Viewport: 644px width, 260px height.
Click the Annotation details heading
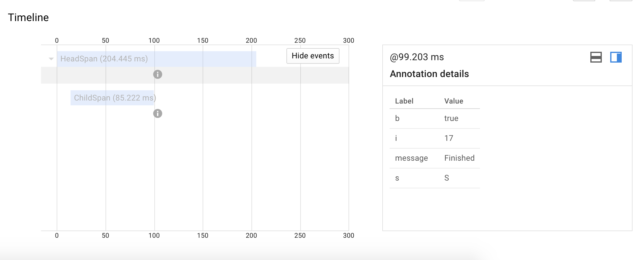tap(429, 74)
